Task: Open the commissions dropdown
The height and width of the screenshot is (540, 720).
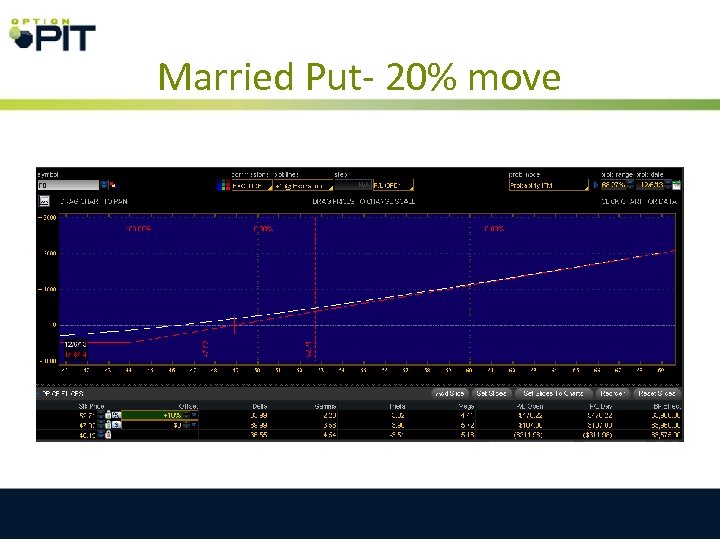Action: [252, 186]
